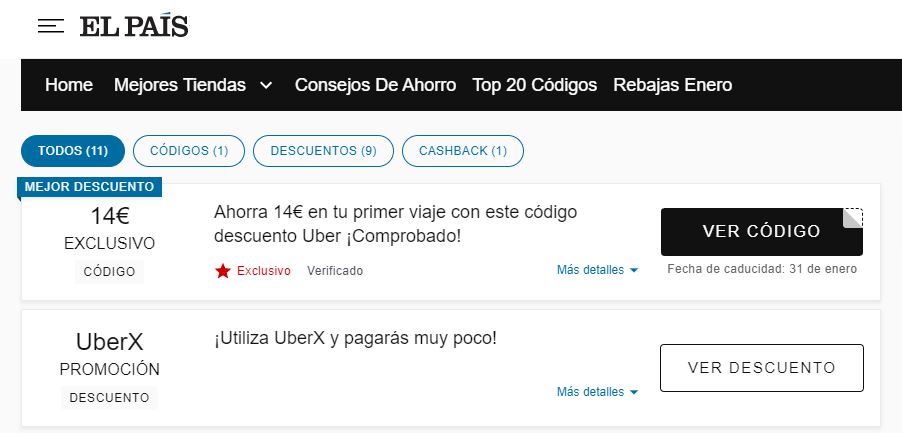Go to Home in navigation bar
Viewport: 902px width, 433px height.
tap(69, 85)
